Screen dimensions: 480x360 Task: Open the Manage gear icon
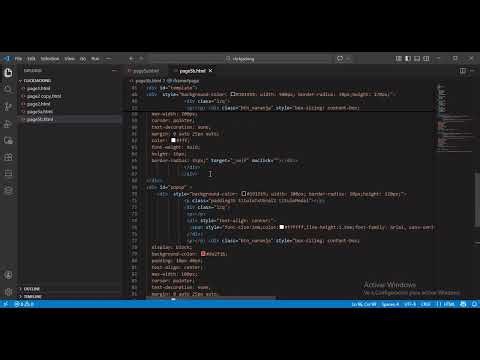click(8, 292)
